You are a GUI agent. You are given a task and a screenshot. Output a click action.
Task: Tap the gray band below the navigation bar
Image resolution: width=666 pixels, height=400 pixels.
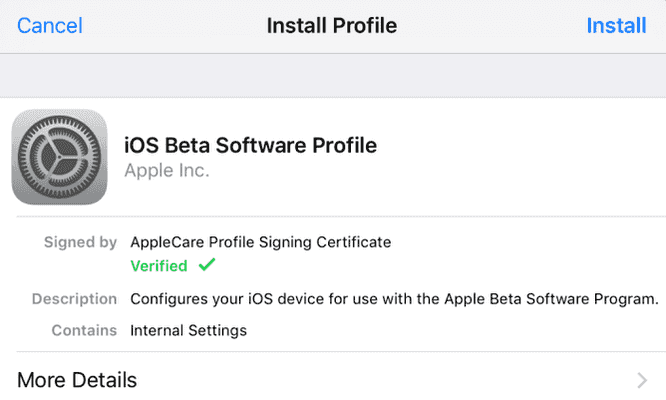click(333, 74)
